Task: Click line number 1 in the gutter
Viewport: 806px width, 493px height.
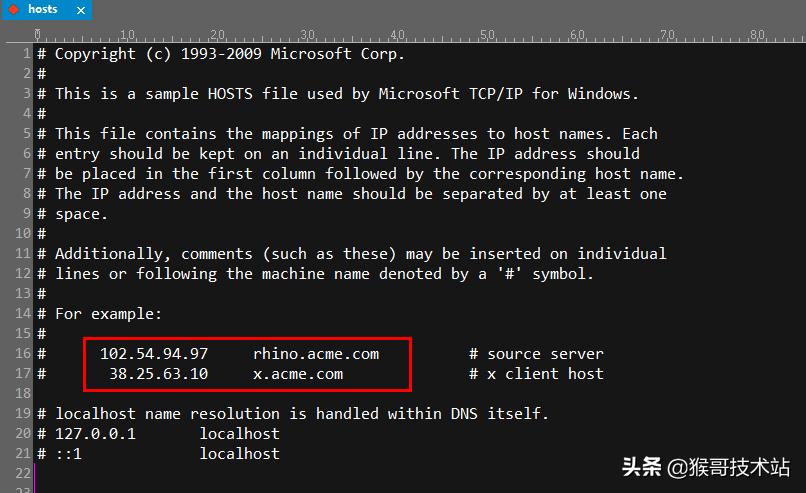Action: [25, 54]
